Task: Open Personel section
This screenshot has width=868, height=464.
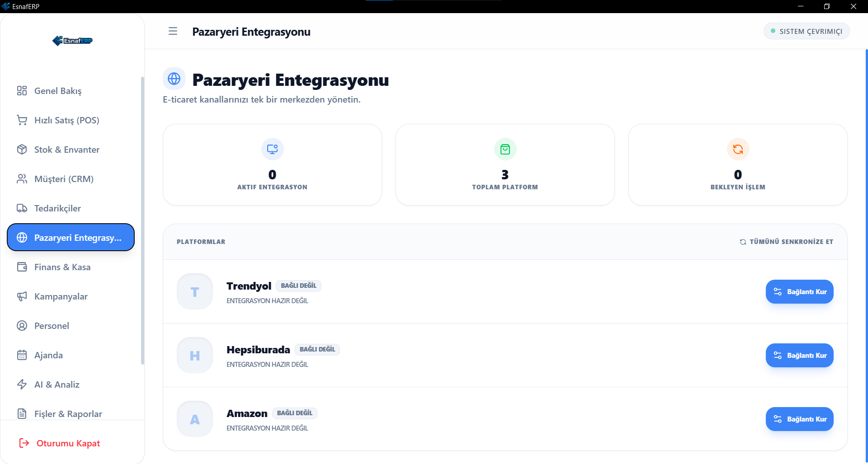Action: (71, 326)
